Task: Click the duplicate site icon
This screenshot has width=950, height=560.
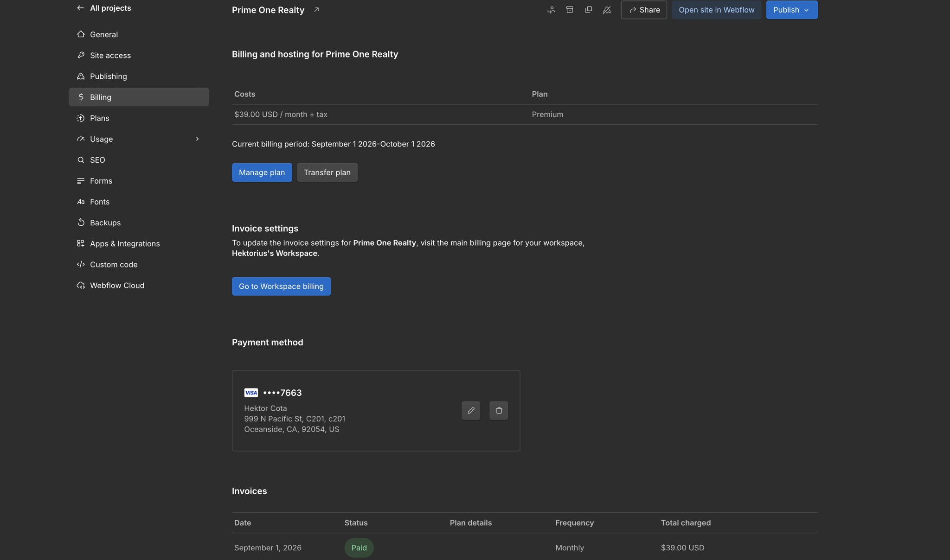Action: [x=588, y=10]
